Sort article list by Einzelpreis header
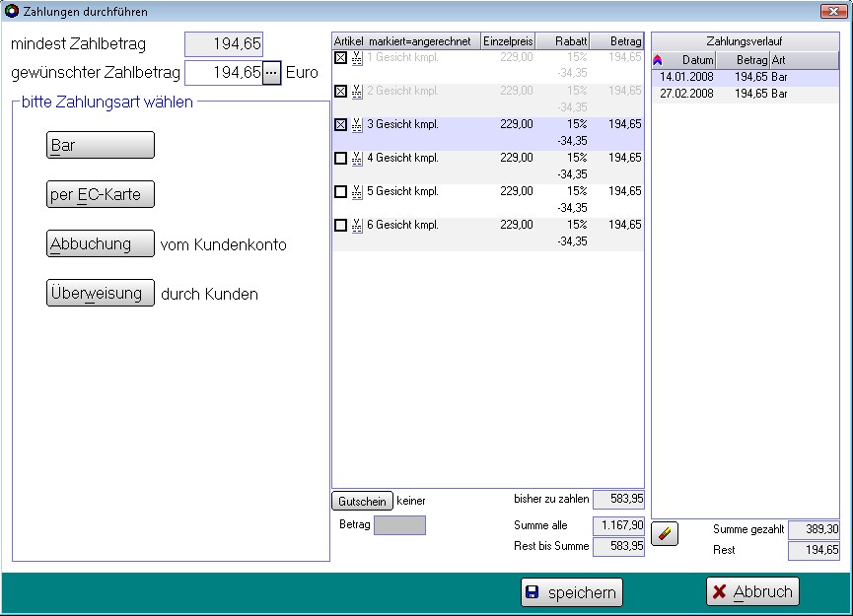The height and width of the screenshot is (616, 853). (x=508, y=41)
